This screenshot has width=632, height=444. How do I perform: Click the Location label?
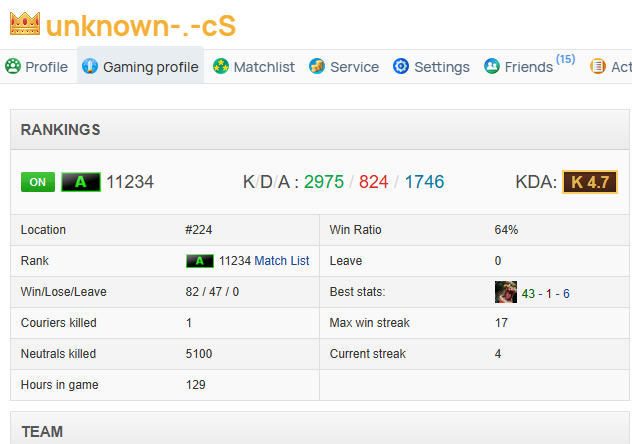click(x=43, y=230)
